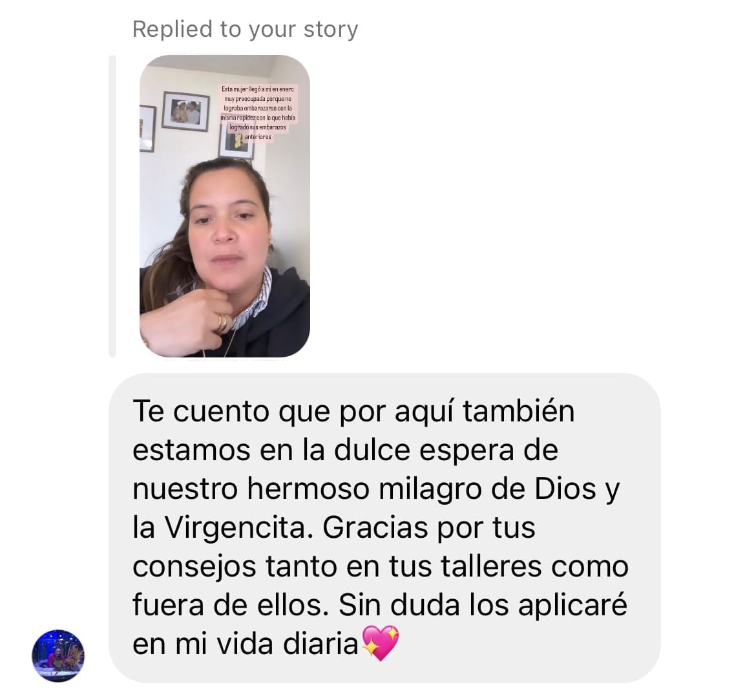Click the sparkling pink heart emoji
Image resolution: width=756 pixels, height=700 pixels.
[381, 643]
